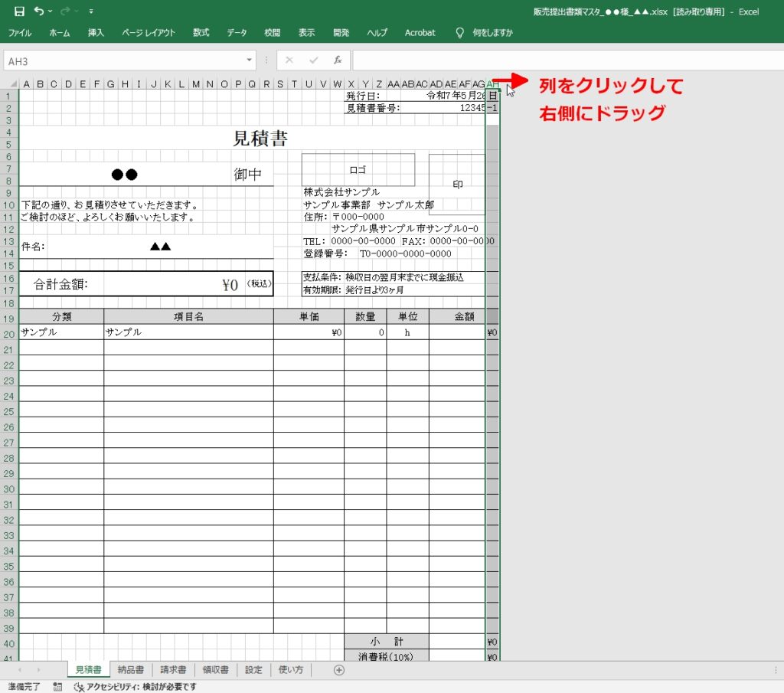Click the previous sheet scroll arrow
This screenshot has height=693, width=784.
(20, 670)
